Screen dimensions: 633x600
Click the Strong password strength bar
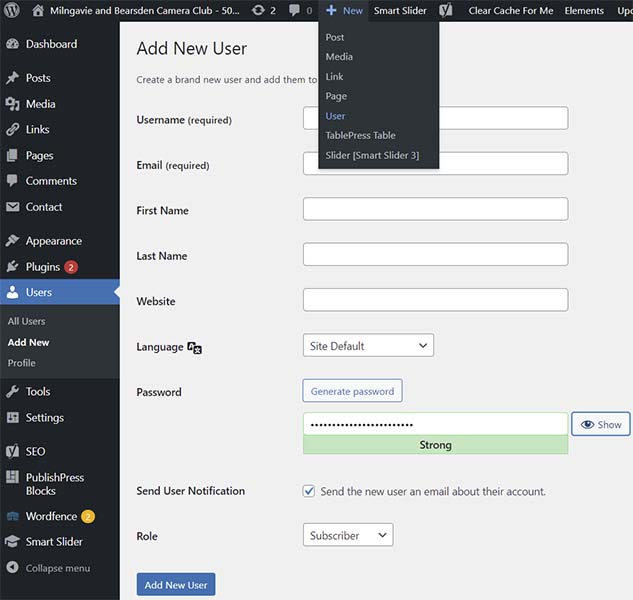coord(436,445)
